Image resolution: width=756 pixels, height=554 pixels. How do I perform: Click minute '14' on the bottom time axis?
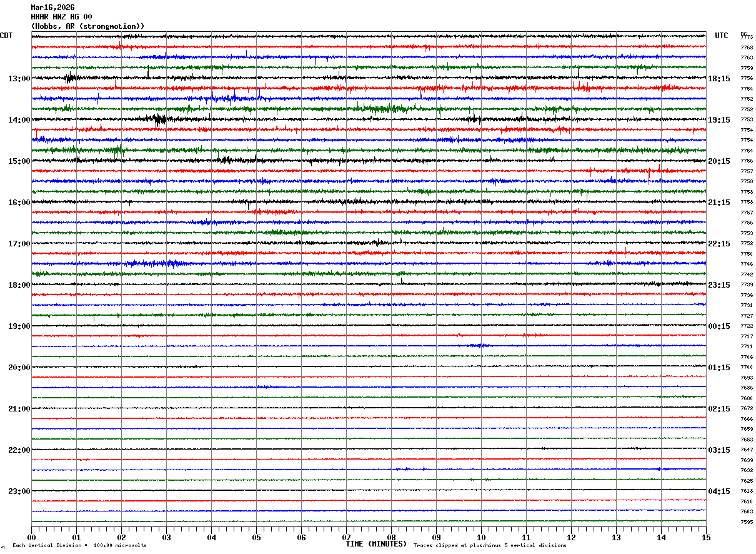(x=661, y=538)
